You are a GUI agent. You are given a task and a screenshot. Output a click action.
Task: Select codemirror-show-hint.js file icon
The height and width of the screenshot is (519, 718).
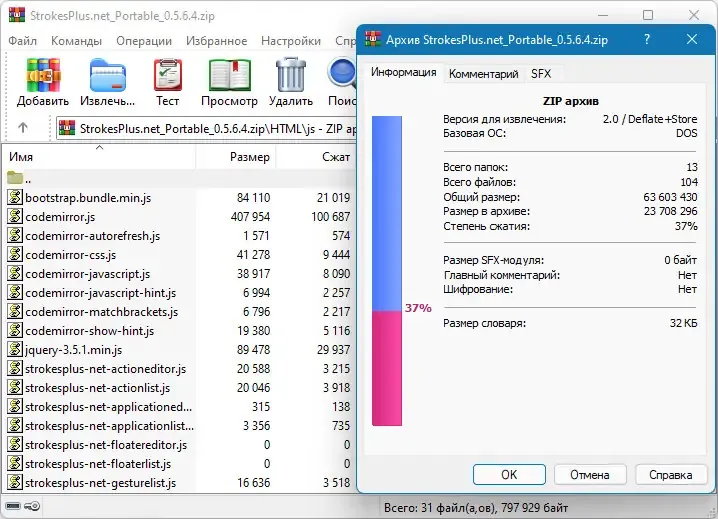point(15,330)
